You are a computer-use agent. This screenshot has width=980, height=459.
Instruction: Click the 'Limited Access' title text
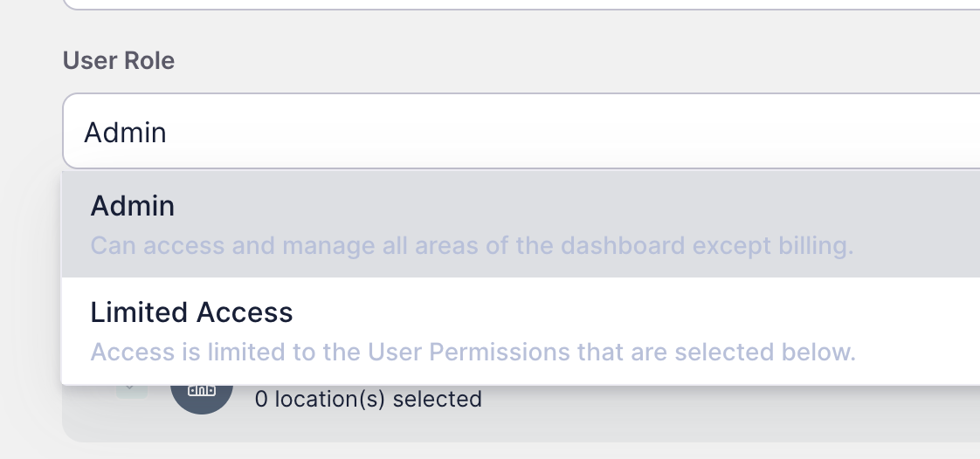click(x=191, y=312)
